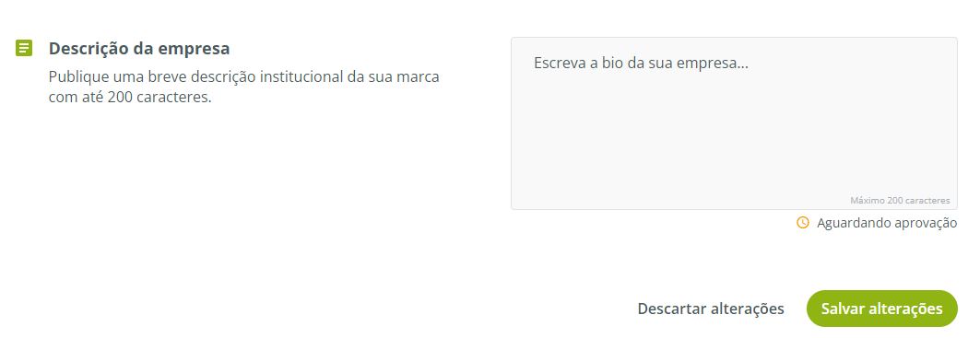Select the clock icon next to Aguardando aprovação
Screen dimensions: 980x338
802,223
